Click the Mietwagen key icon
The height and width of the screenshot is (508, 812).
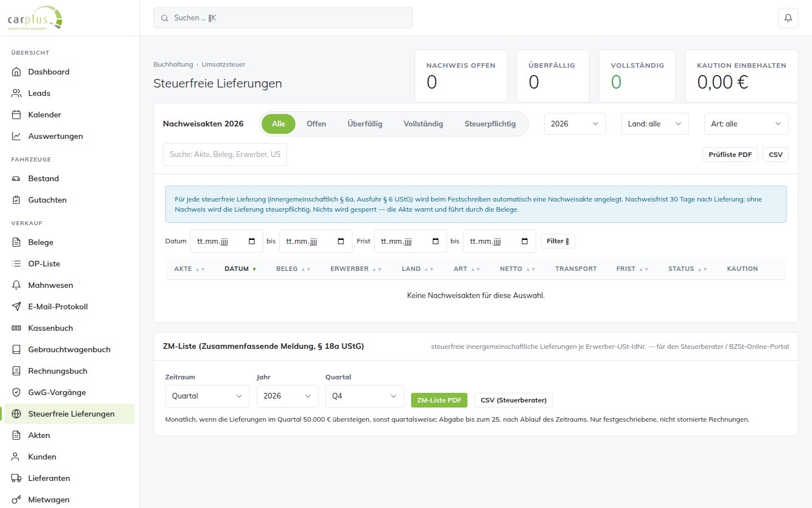(16, 500)
